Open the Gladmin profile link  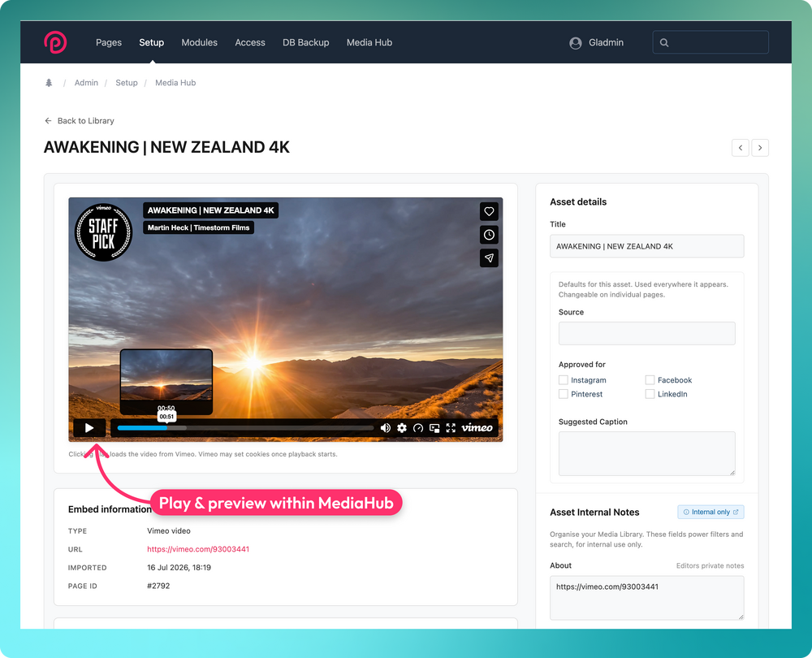pos(606,42)
